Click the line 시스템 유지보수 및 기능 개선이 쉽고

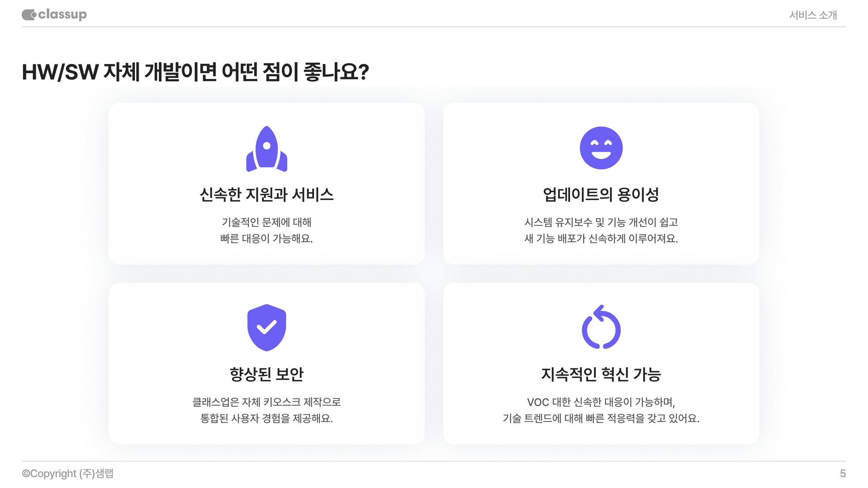(601, 222)
